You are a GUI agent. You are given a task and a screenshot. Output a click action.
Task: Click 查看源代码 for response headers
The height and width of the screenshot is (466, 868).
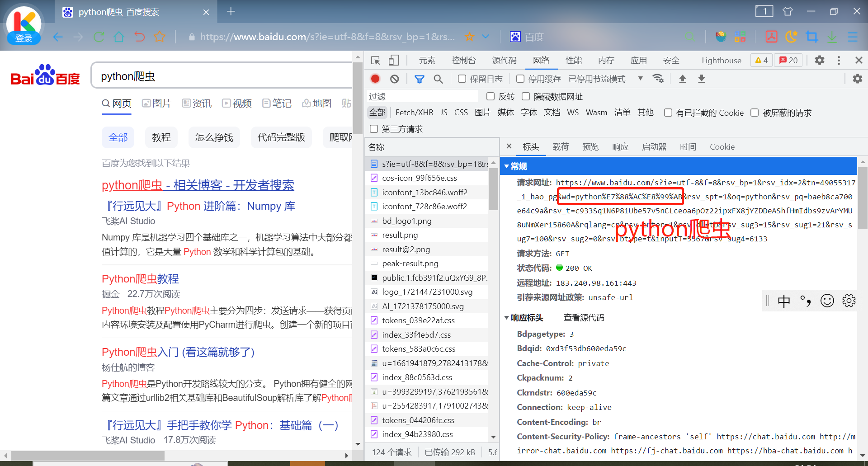(x=584, y=318)
